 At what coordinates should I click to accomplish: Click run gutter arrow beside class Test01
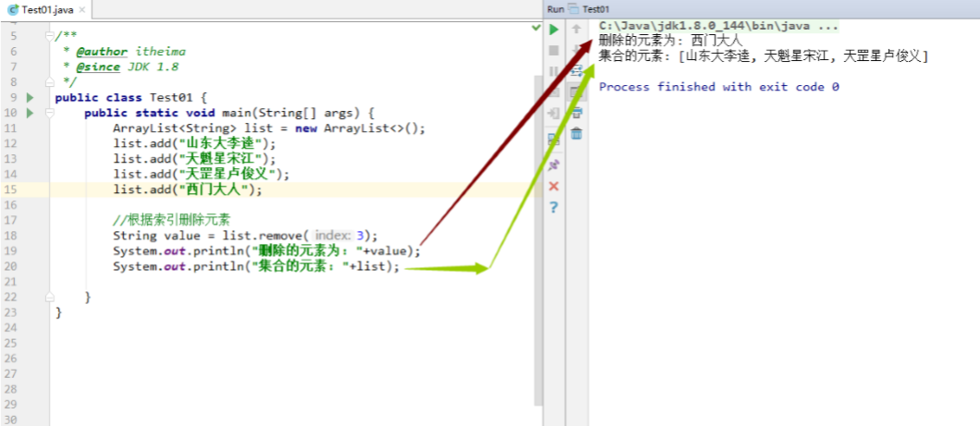(31, 98)
